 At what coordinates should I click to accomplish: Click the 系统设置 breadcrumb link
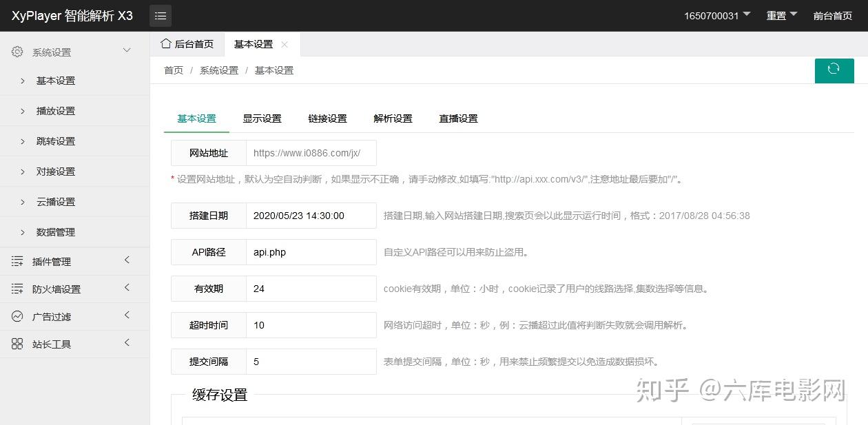point(219,70)
